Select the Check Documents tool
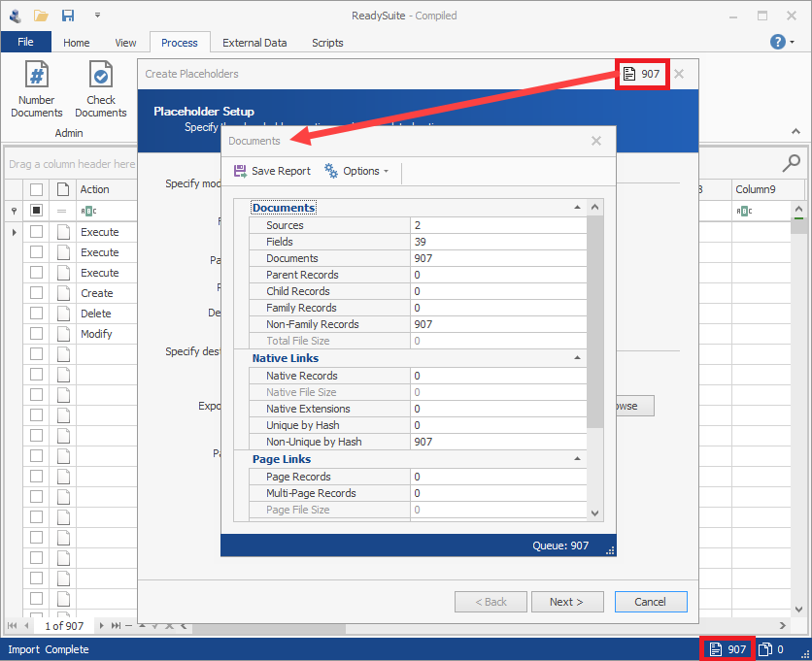This screenshot has height=661, width=812. point(100,89)
